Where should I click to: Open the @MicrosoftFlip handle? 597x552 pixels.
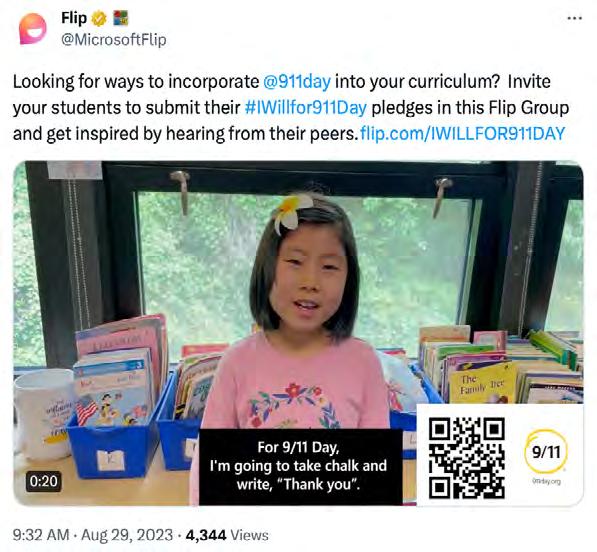tap(114, 40)
